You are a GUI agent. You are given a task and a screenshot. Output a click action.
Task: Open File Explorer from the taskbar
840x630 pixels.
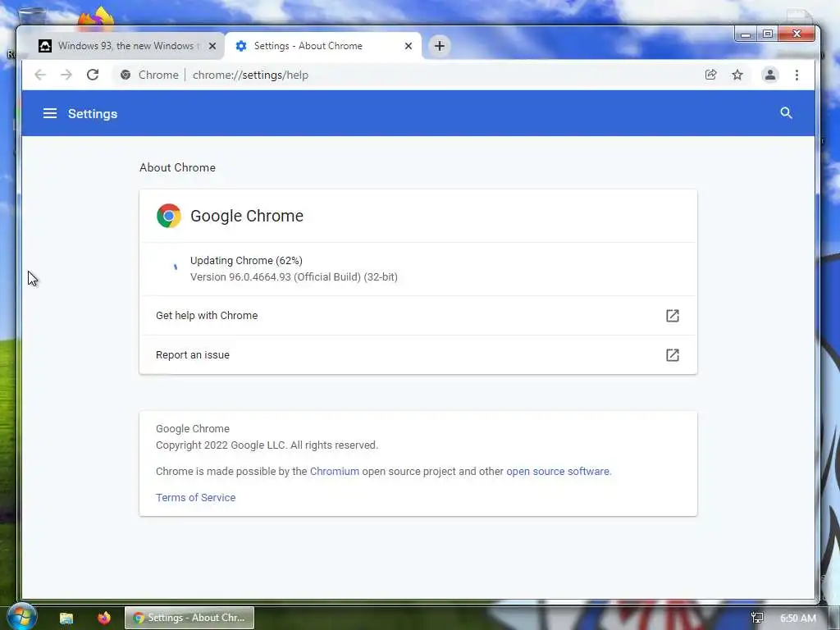66,618
